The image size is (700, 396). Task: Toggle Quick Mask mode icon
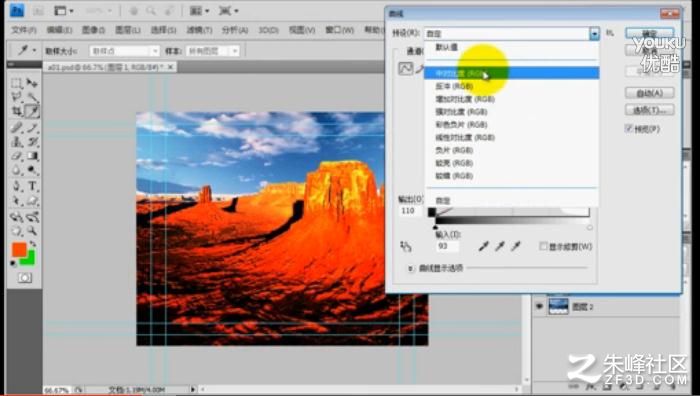25,278
